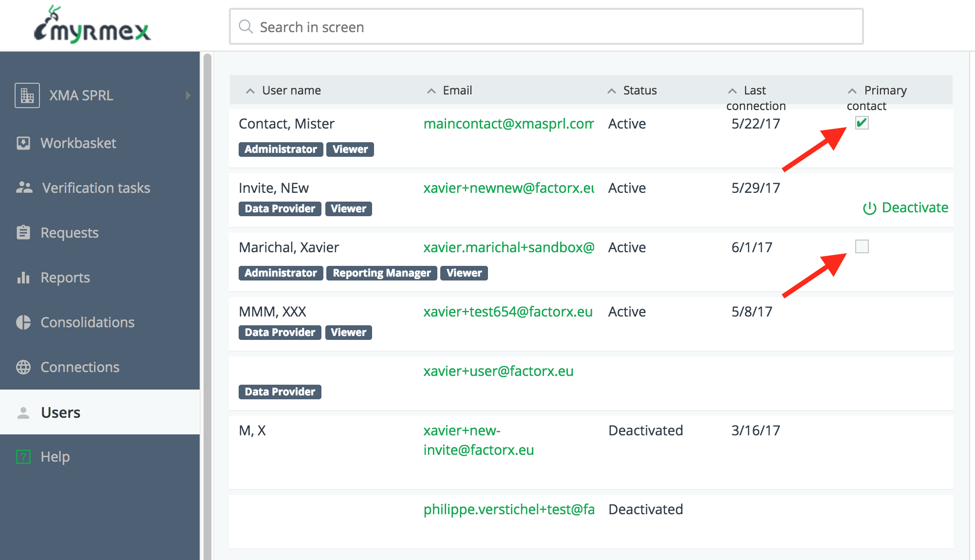
Task: Click the XMA SPRL building icon
Action: pyautogui.click(x=27, y=95)
